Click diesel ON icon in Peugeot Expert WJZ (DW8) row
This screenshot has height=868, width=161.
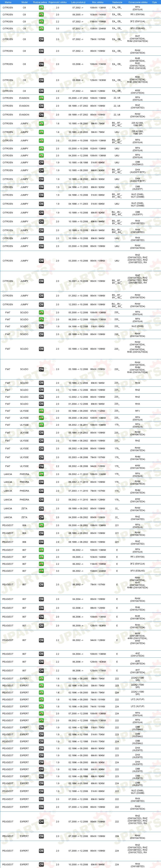pos(41,791)
